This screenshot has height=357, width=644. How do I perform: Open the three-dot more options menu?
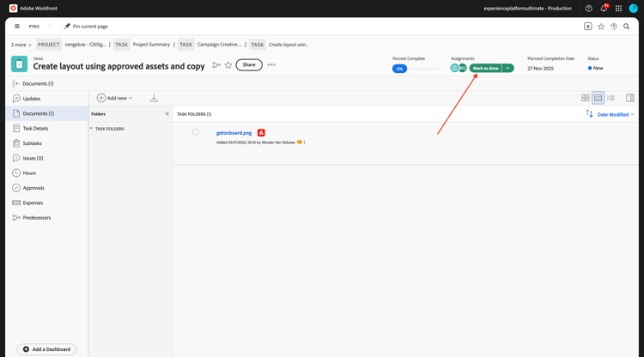click(271, 65)
